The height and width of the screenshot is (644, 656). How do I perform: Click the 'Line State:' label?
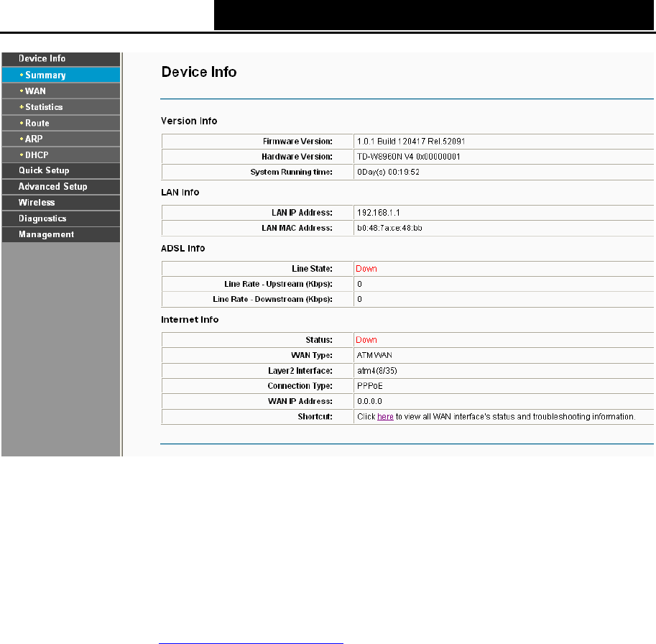click(x=312, y=269)
